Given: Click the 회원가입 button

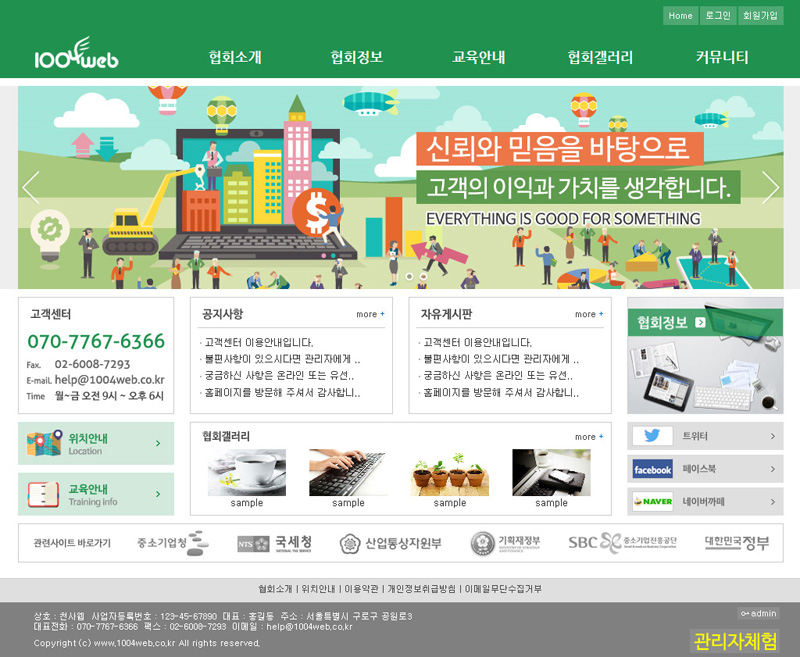Looking at the screenshot, I should pos(759,16).
